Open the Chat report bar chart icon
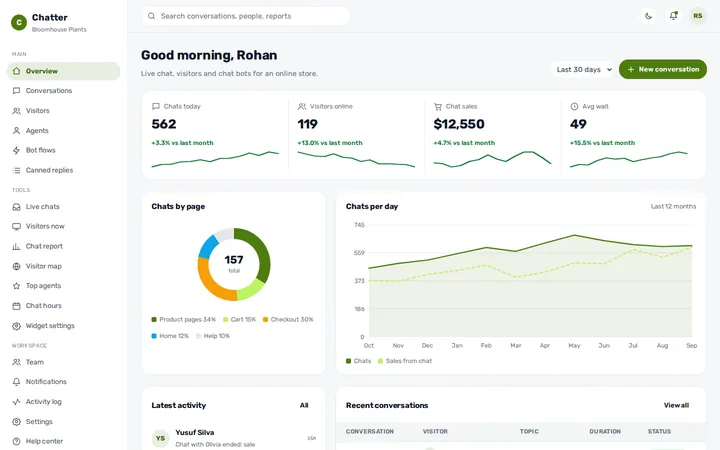 [x=17, y=246]
